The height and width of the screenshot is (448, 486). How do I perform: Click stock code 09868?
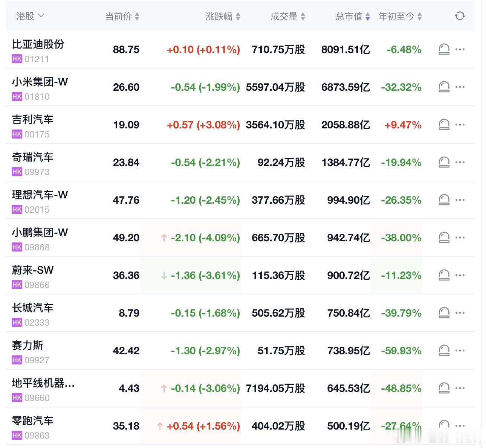pos(37,247)
